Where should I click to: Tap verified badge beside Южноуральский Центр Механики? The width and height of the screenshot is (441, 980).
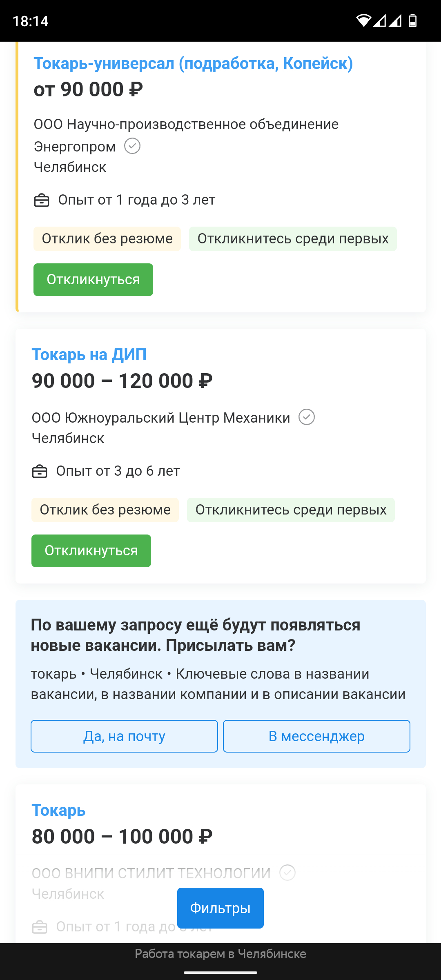[x=307, y=417]
